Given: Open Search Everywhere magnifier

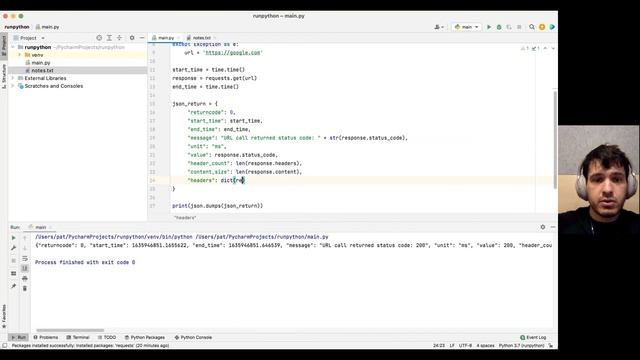Looking at the screenshot, I should pos(532,27).
